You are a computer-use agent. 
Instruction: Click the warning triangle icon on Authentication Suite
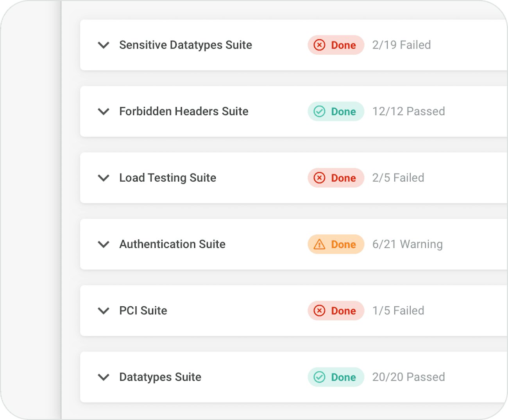point(319,244)
